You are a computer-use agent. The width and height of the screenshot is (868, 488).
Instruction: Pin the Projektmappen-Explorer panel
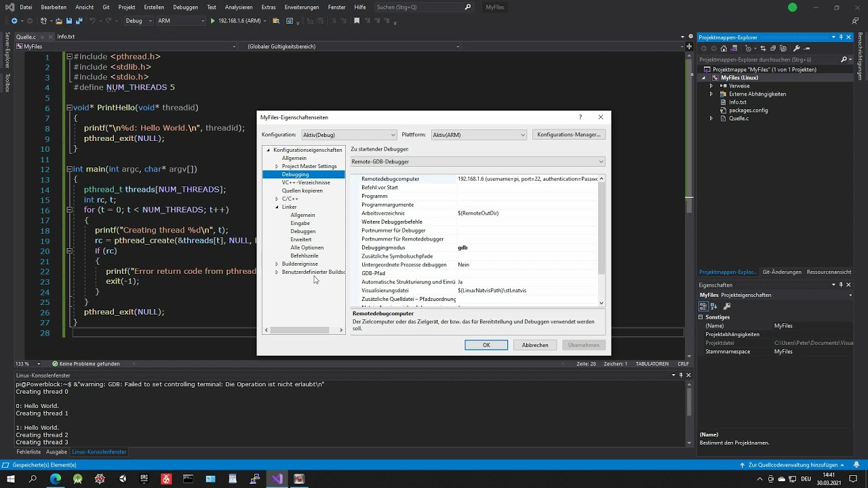(x=841, y=37)
